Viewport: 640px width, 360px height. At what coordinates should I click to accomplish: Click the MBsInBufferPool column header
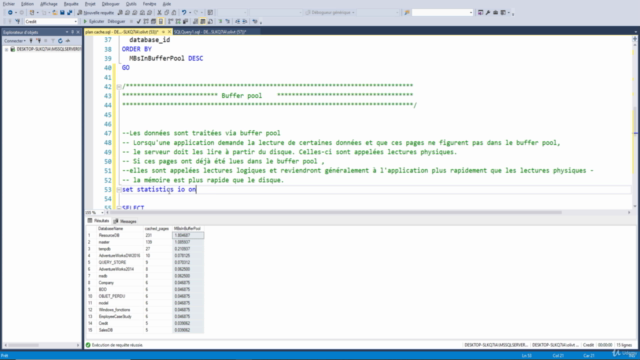[187, 229]
